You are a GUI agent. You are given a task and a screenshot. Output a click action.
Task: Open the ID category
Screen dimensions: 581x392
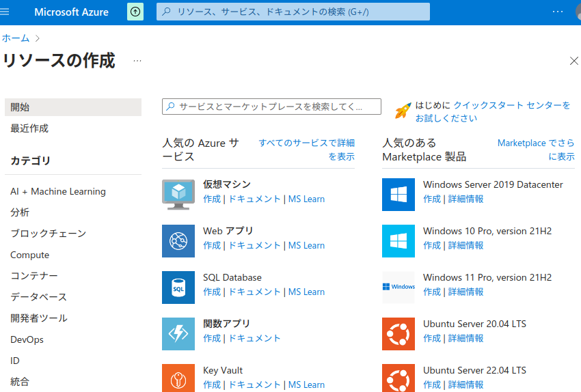coord(15,361)
